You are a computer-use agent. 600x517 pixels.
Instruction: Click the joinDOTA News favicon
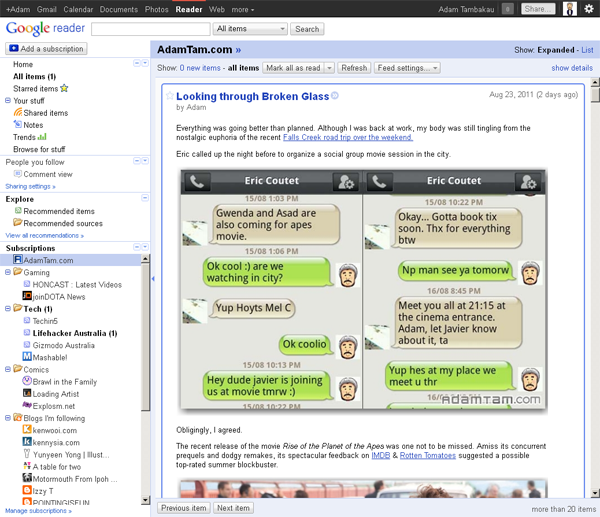pos(27,296)
